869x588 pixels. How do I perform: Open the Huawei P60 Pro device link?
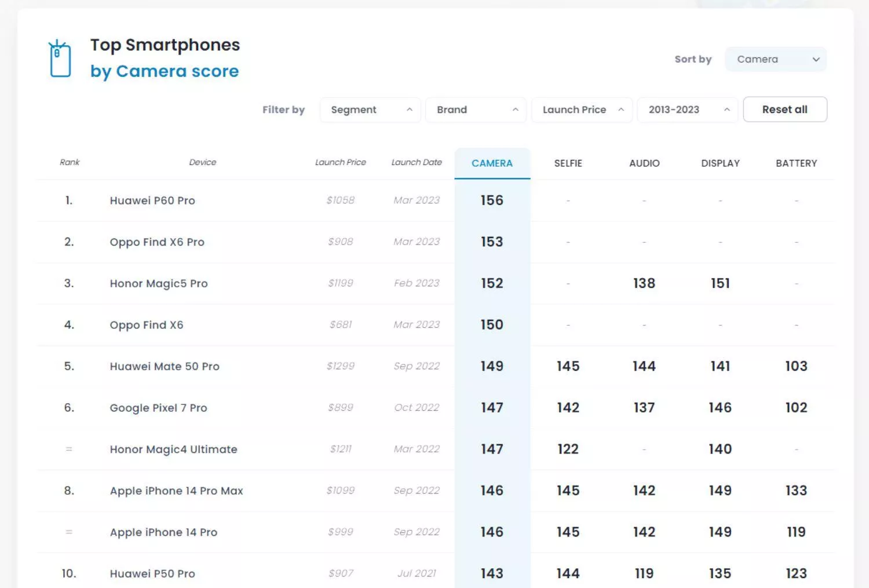[152, 200]
